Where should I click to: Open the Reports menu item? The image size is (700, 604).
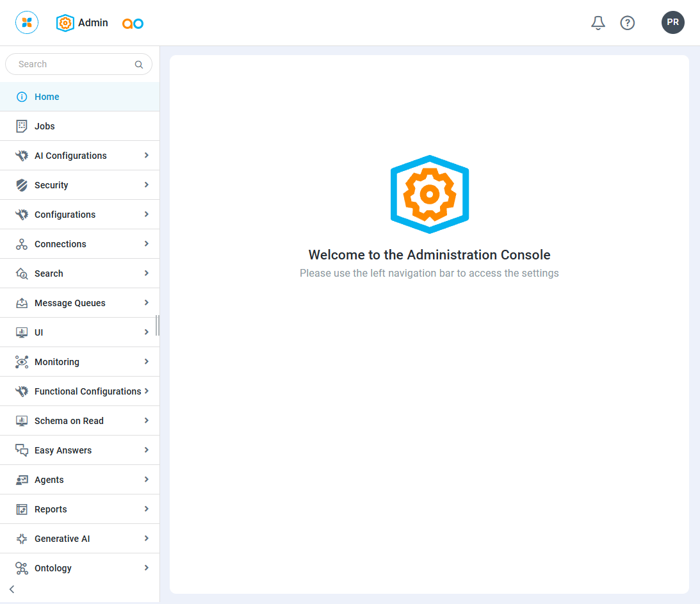pos(79,509)
